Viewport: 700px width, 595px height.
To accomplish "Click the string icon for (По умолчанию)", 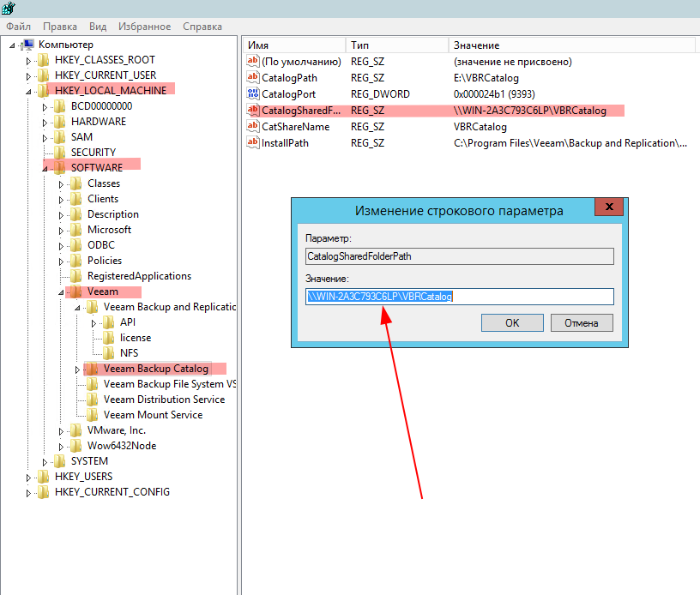I will [x=253, y=61].
